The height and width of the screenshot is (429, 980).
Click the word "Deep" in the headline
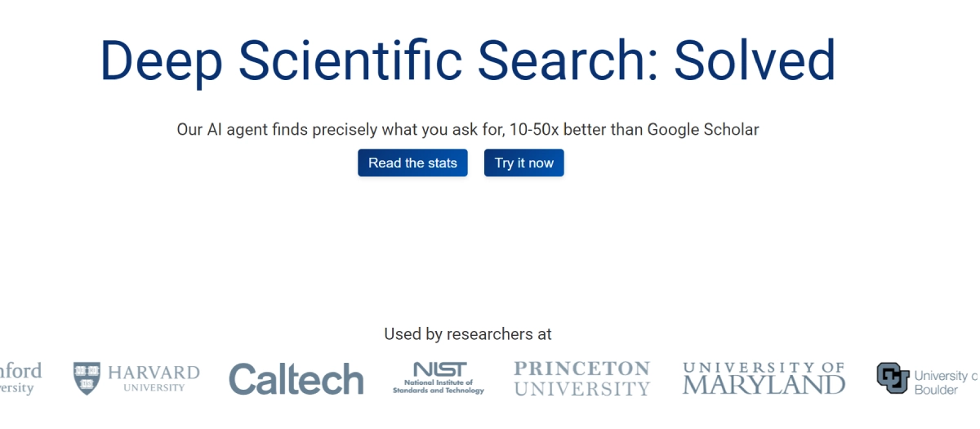coord(161,60)
